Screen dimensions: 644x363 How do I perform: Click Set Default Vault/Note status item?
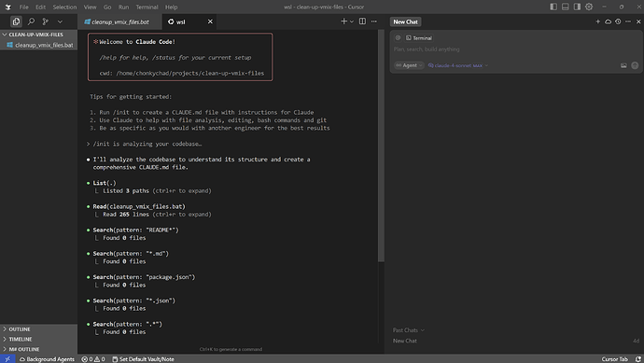[143, 359]
